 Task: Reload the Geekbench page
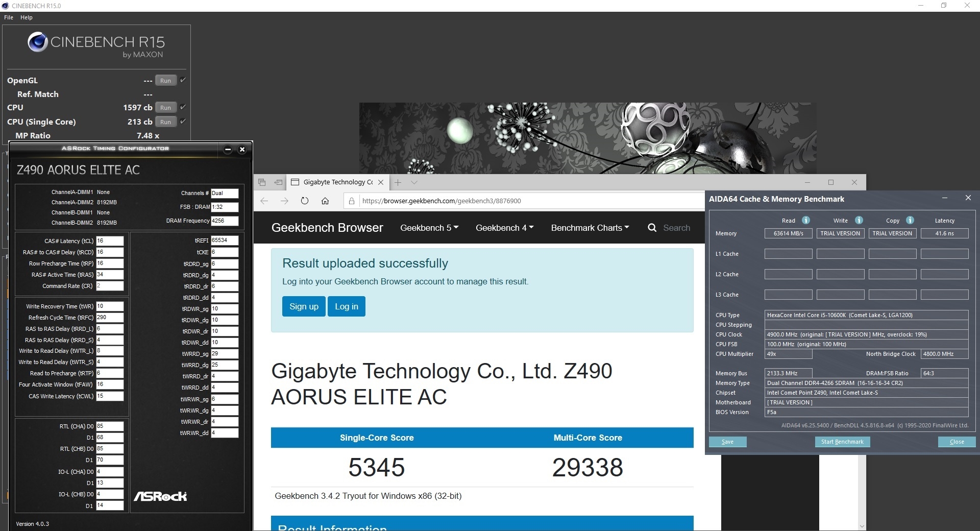point(305,201)
